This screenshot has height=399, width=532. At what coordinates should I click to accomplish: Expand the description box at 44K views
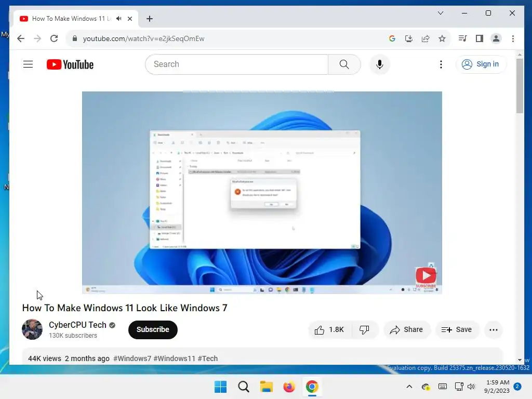click(262, 356)
